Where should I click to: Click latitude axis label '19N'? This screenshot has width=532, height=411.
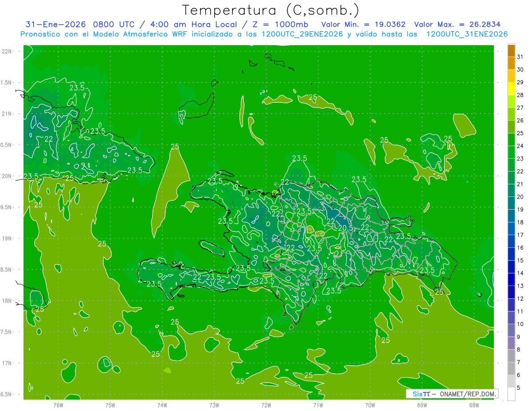click(7, 238)
